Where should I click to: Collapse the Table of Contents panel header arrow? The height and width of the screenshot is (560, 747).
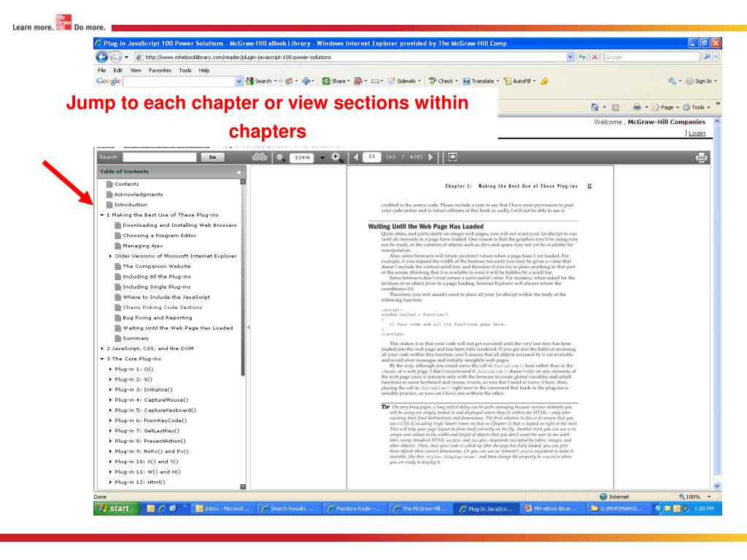239,172
